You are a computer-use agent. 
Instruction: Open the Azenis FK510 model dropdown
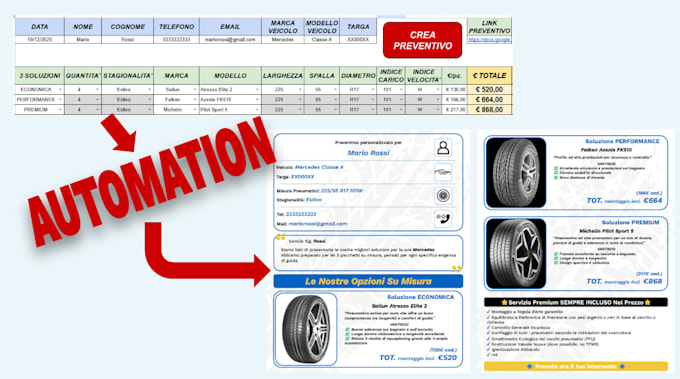pyautogui.click(x=257, y=99)
